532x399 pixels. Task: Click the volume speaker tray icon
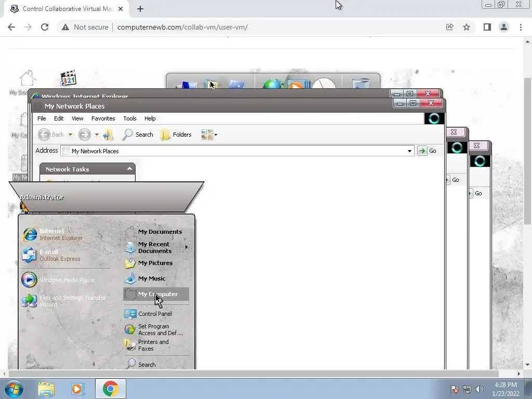click(480, 390)
